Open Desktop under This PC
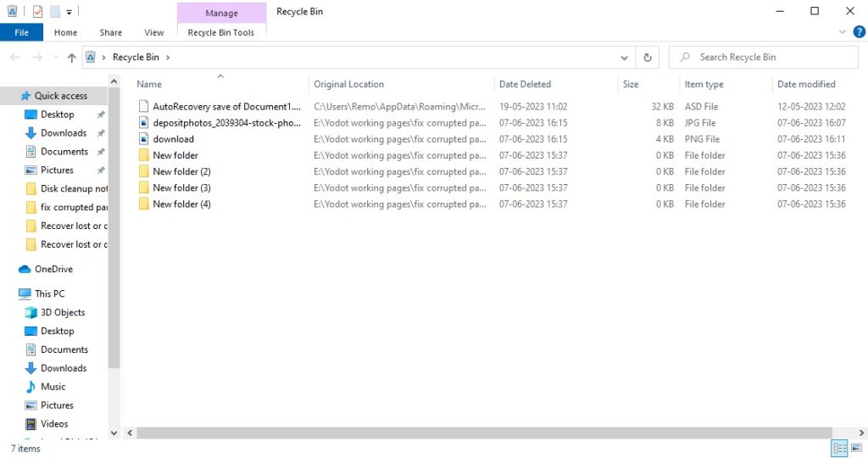This screenshot has width=868, height=458. 57,331
